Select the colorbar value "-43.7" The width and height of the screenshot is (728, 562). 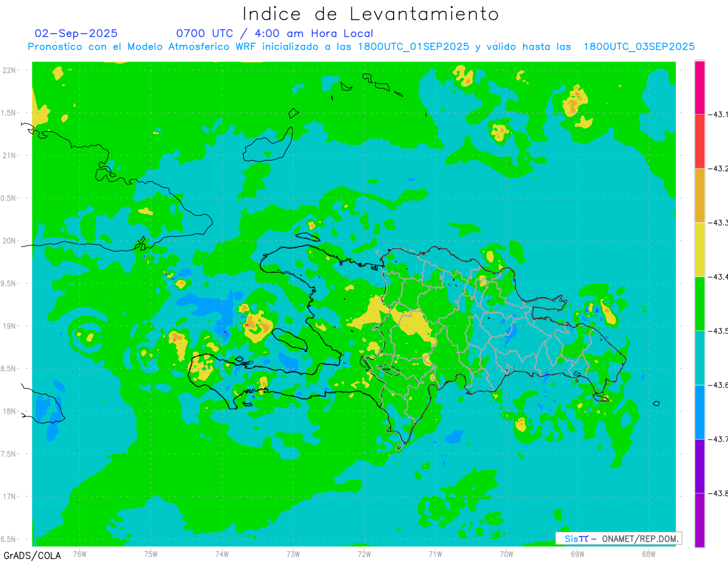(719, 439)
